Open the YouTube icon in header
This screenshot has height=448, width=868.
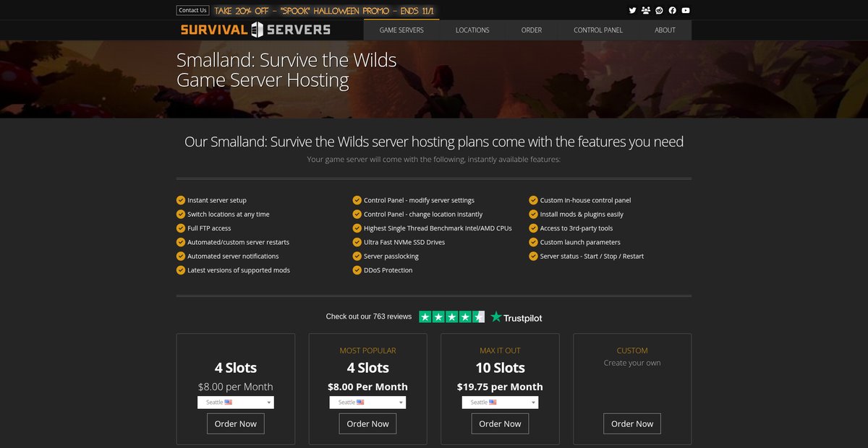685,10
